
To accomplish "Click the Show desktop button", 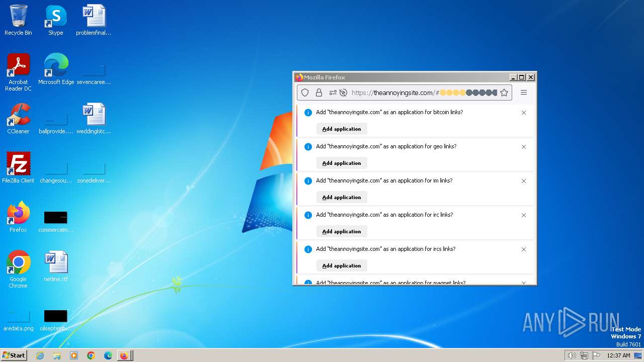I will click(x=638, y=355).
